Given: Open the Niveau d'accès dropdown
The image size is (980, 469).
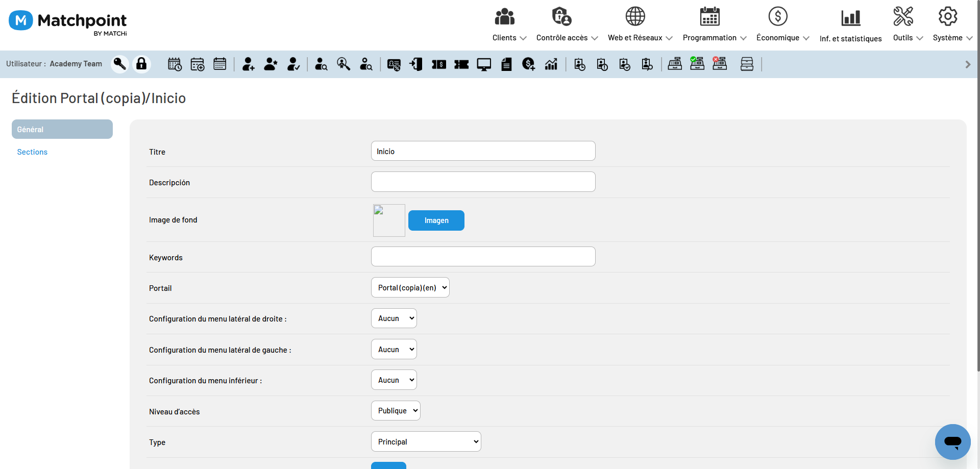Looking at the screenshot, I should [x=396, y=410].
